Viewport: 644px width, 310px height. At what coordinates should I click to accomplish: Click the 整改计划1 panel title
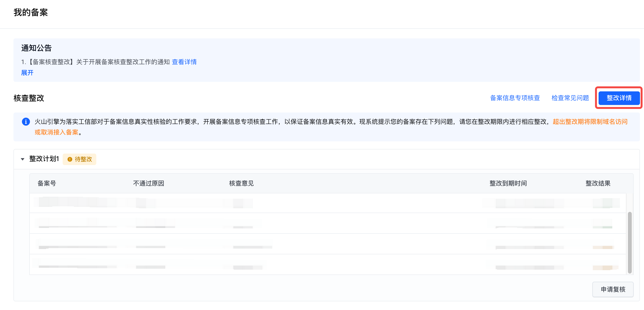click(44, 159)
